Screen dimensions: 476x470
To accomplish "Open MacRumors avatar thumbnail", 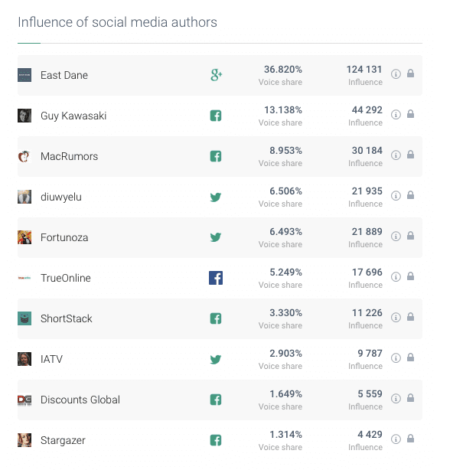I will [24, 156].
